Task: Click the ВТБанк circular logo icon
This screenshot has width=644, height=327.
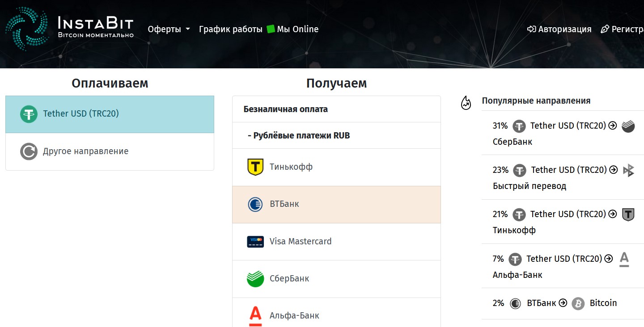Action: (x=255, y=205)
